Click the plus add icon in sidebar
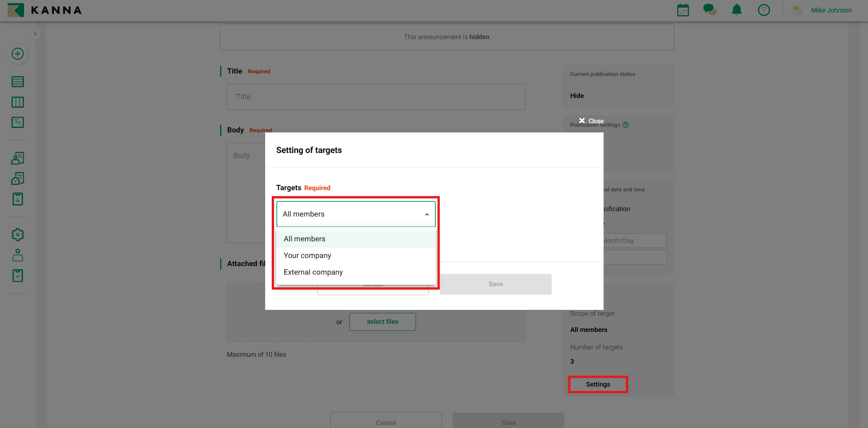The height and width of the screenshot is (428, 868). (17, 54)
